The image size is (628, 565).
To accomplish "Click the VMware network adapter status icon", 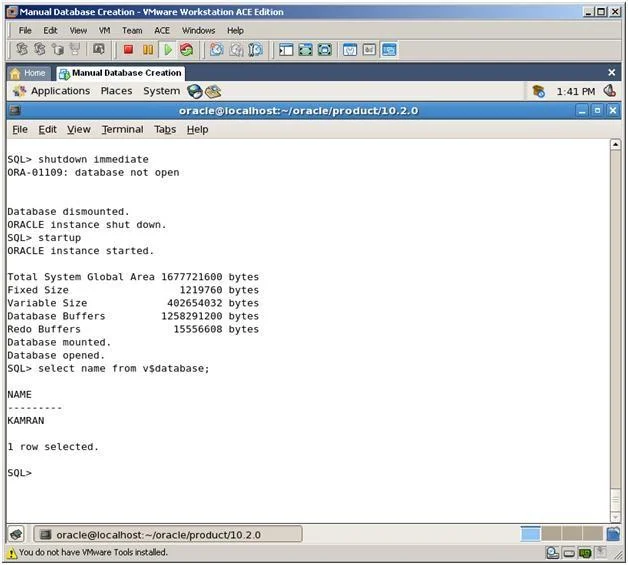I will pyautogui.click(x=584, y=553).
